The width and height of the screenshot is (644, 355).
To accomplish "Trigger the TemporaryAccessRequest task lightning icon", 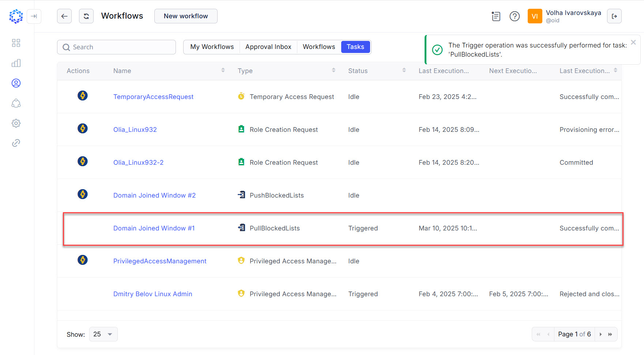I will 82,96.
